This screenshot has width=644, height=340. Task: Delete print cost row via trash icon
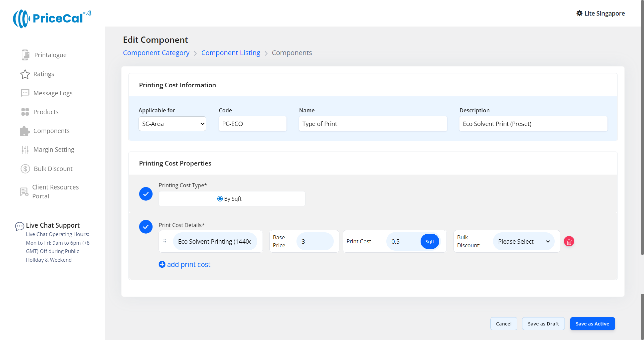point(569,241)
